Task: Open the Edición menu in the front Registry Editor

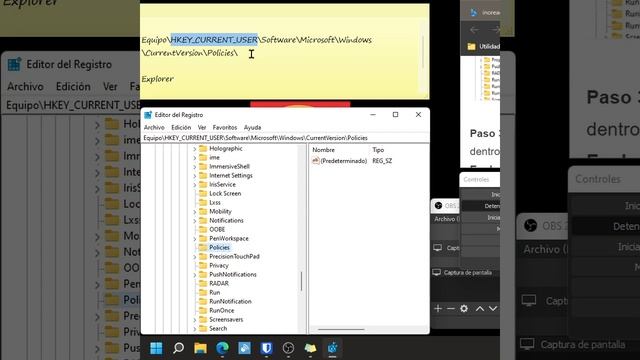Action: (x=181, y=127)
